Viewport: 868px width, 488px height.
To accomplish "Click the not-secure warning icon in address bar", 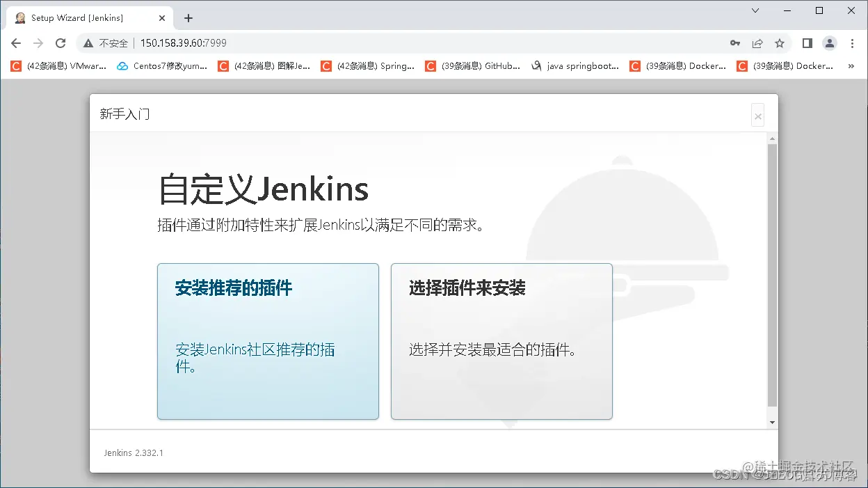I will point(88,43).
